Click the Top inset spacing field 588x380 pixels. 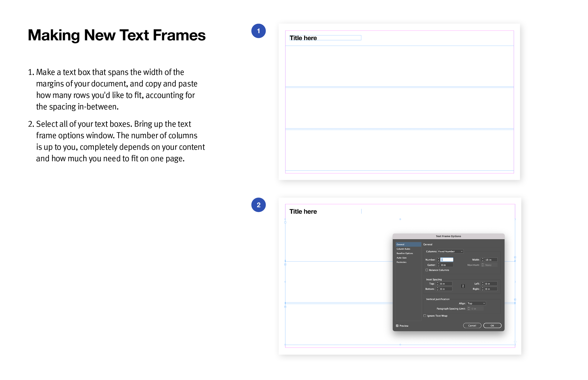[446, 284]
